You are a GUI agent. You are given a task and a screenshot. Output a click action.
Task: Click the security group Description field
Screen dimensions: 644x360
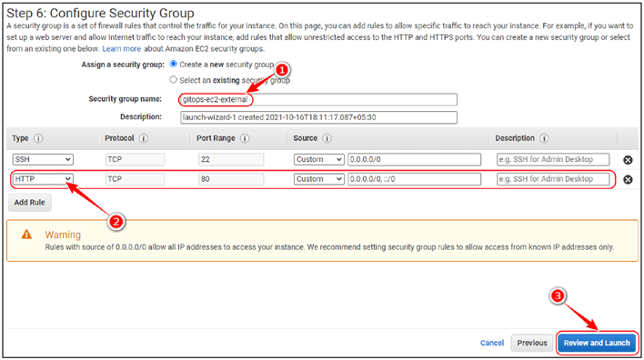pos(318,117)
